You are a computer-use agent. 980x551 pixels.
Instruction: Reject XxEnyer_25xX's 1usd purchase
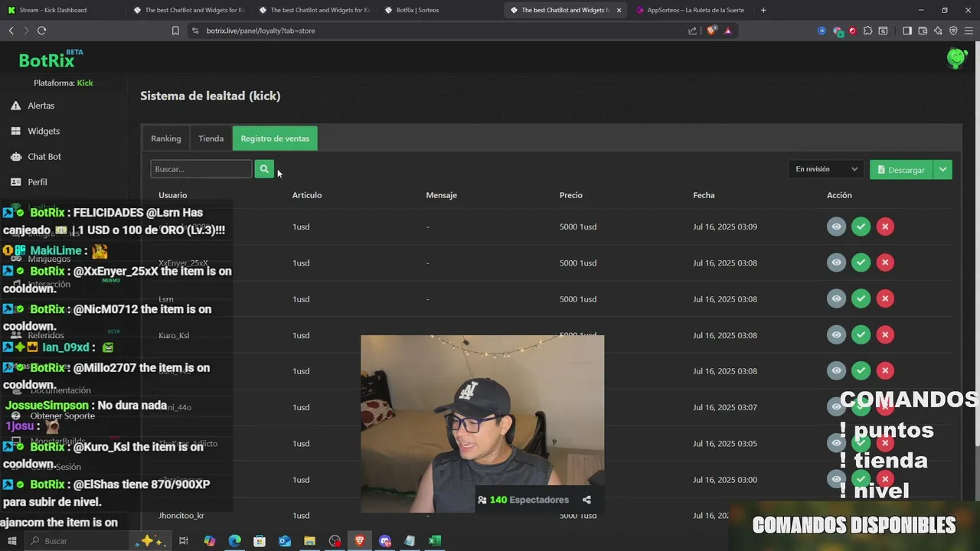[x=885, y=262]
